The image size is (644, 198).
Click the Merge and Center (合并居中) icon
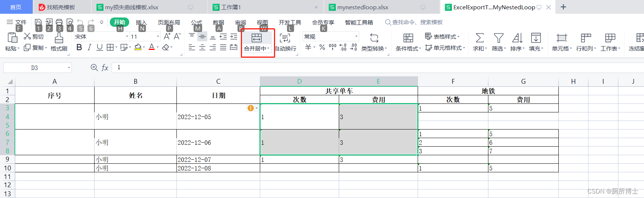(257, 38)
